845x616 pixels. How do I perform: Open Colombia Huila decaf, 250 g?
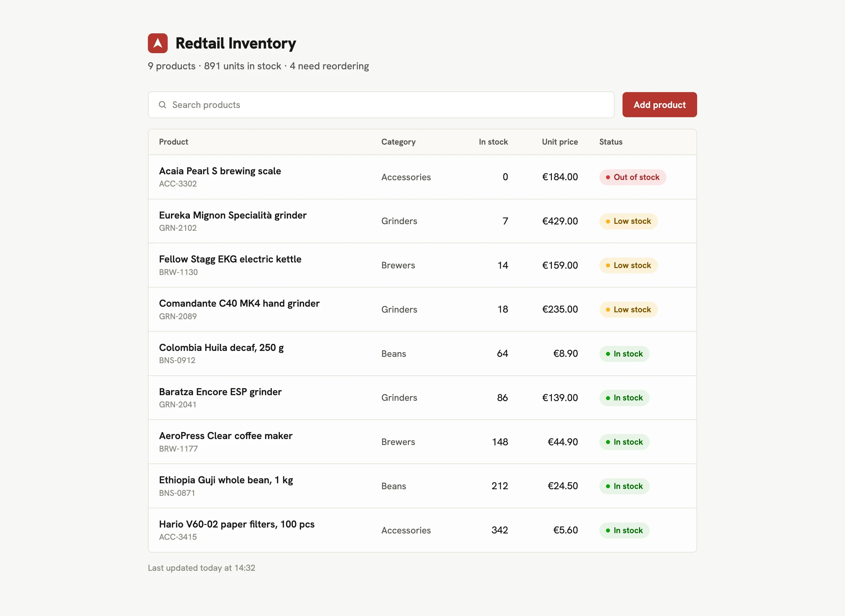click(x=221, y=348)
